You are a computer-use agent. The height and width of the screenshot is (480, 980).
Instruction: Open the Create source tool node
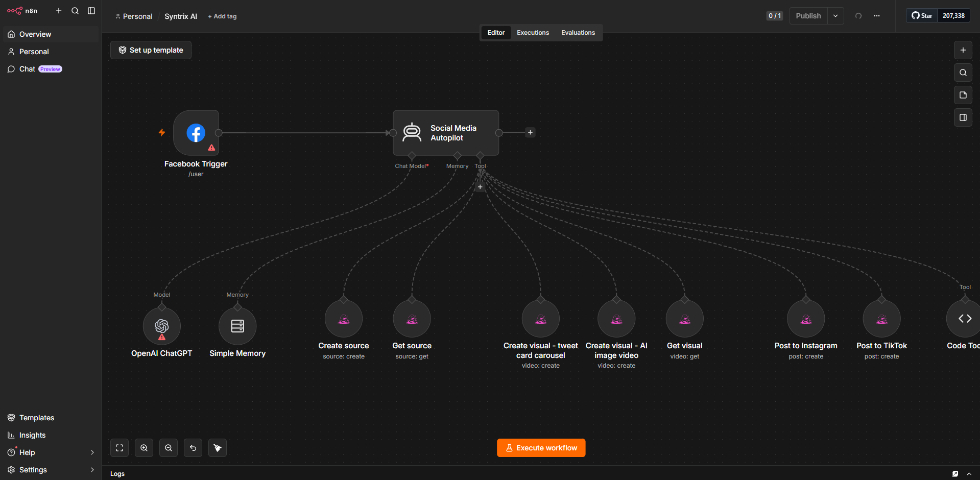(x=344, y=319)
